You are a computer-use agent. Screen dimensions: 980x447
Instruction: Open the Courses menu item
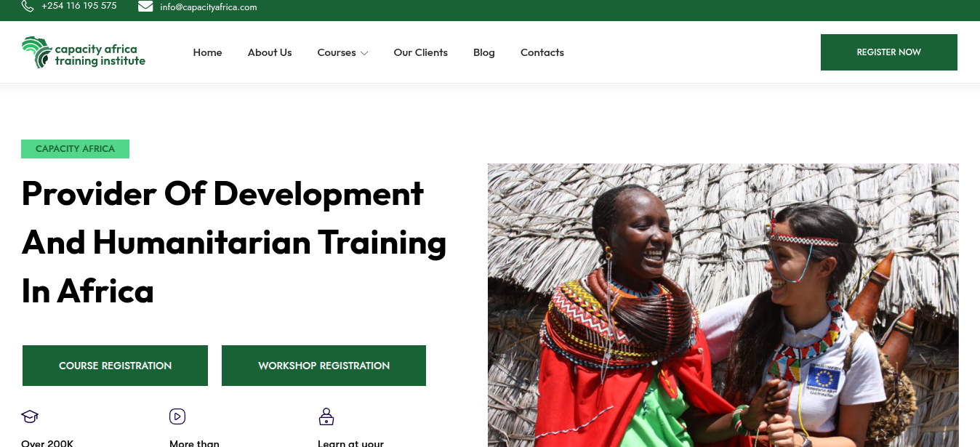click(x=337, y=52)
